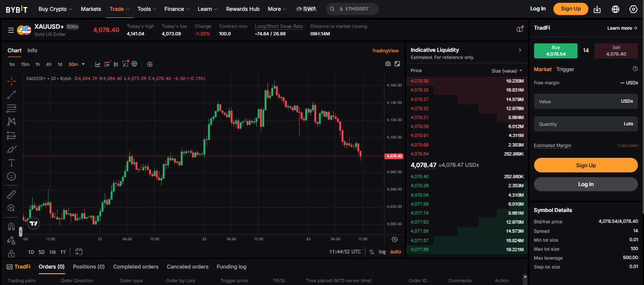Click the plus compare symbol icon

pyautogui.click(x=150, y=64)
